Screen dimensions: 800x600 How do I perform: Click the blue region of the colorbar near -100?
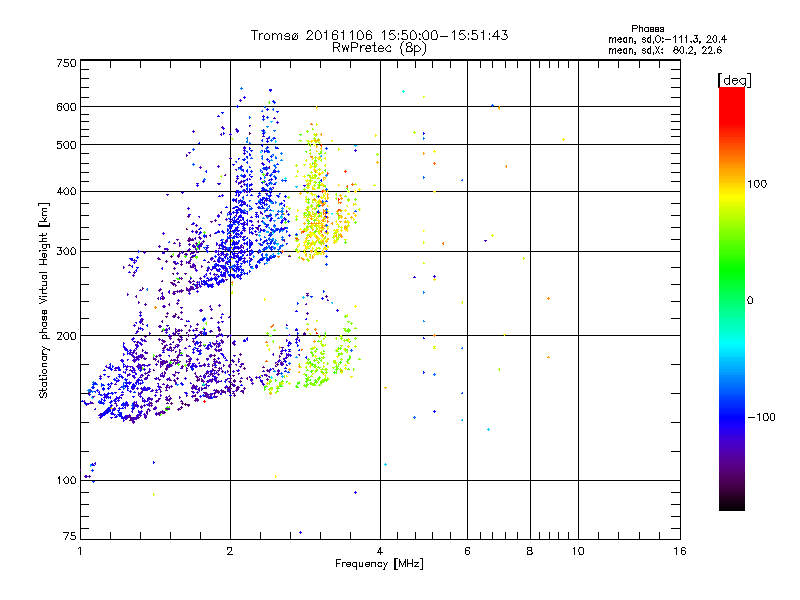[x=732, y=416]
